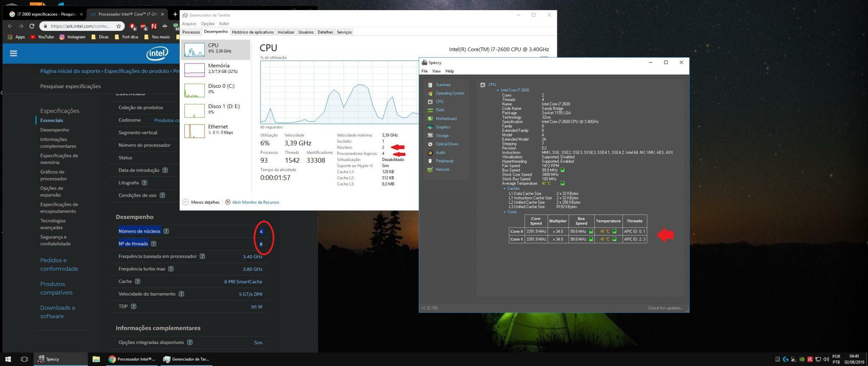Collapse Cores section in Speccy
The width and height of the screenshot is (868, 366).
505,212
